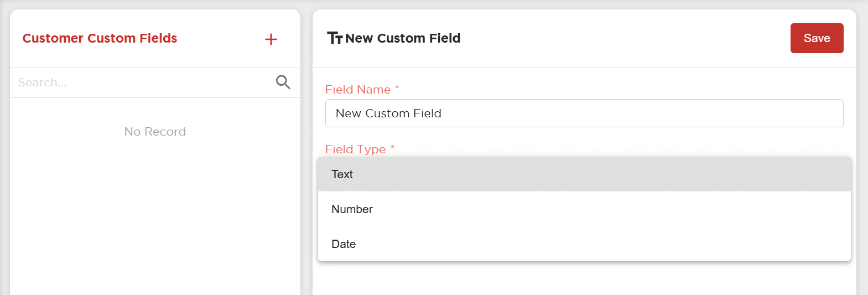
Task: Click the Field Type label
Action: coord(355,149)
